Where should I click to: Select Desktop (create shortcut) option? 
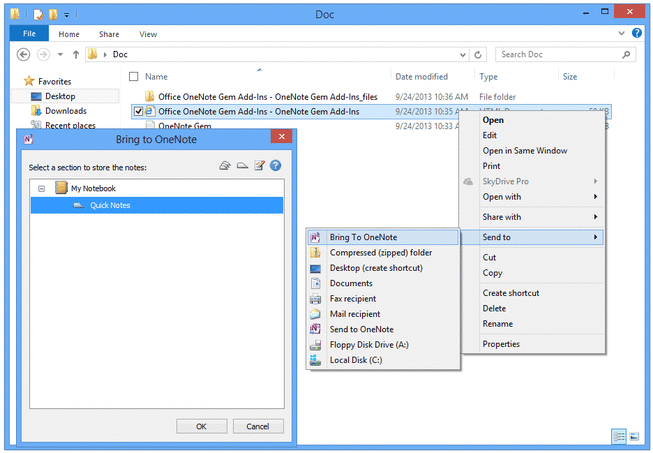tap(383, 268)
